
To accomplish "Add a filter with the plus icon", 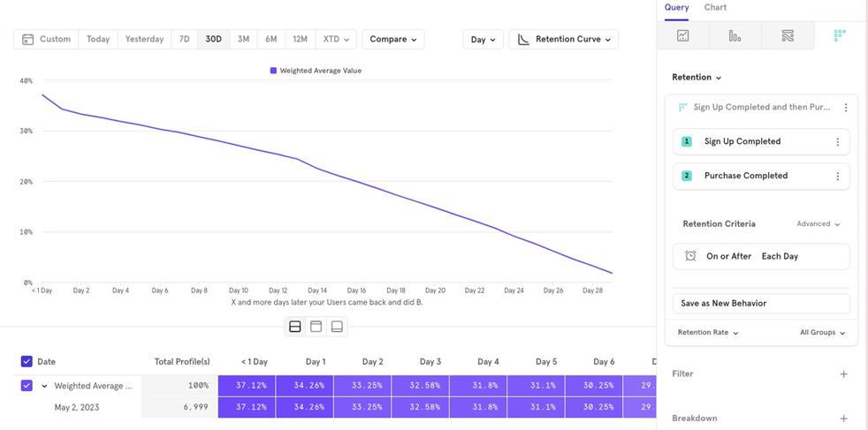I will [x=843, y=374].
